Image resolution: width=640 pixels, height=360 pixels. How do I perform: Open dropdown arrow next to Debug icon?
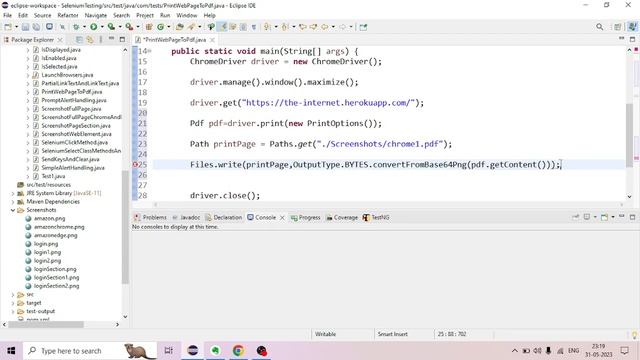84,27
